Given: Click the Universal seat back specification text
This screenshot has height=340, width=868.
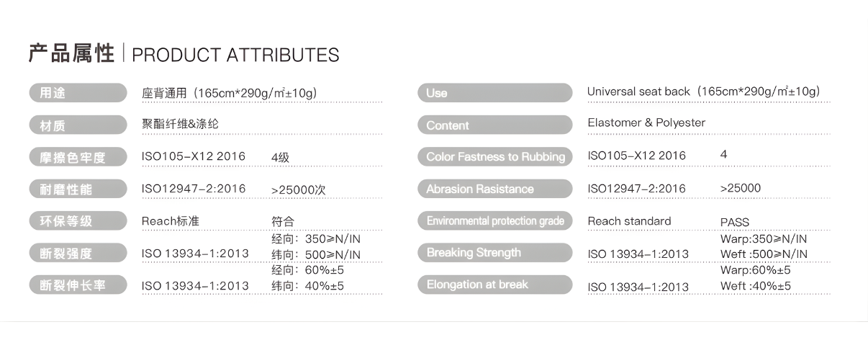Looking at the screenshot, I should click(703, 91).
